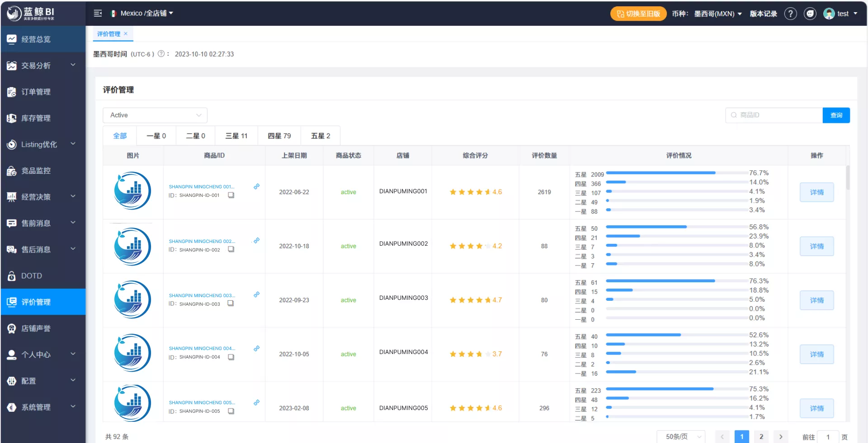Click the product thumbnail for SHANGPIN-ID-004
This screenshot has width=868, height=443.
point(132,353)
